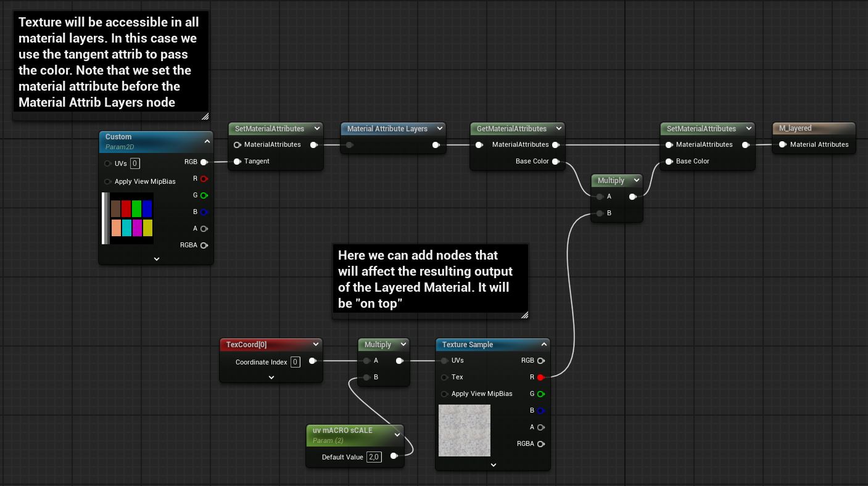The height and width of the screenshot is (486, 868).
Task: Click Texture Sample RGBA output pin
Action: [540, 444]
